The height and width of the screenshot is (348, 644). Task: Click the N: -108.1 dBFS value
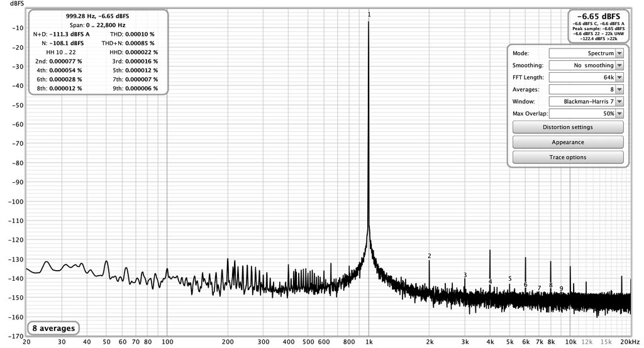(62, 43)
